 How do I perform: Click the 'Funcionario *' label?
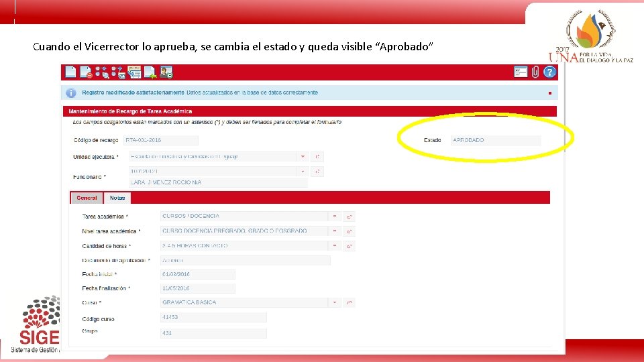coord(89,177)
